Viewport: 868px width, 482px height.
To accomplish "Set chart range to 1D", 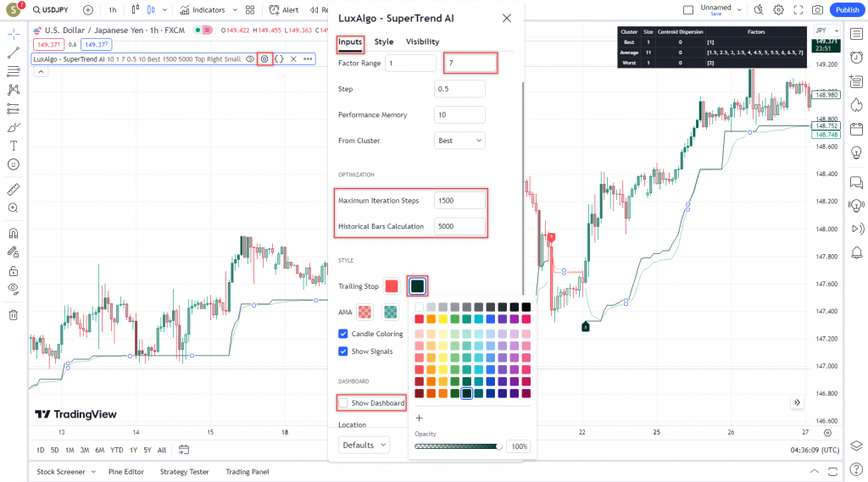I will point(41,450).
